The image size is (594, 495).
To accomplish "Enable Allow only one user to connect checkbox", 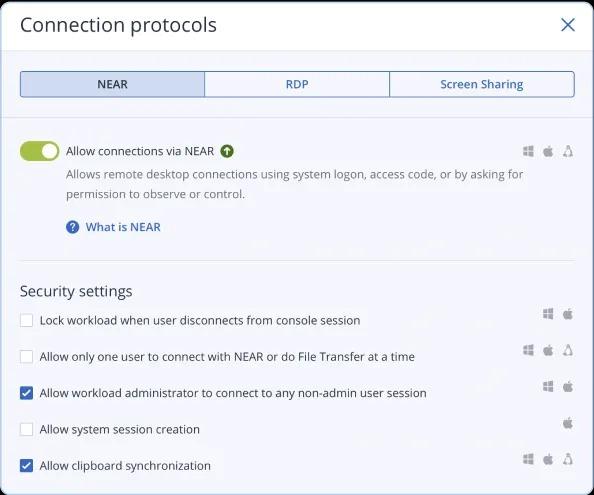I will [27, 357].
